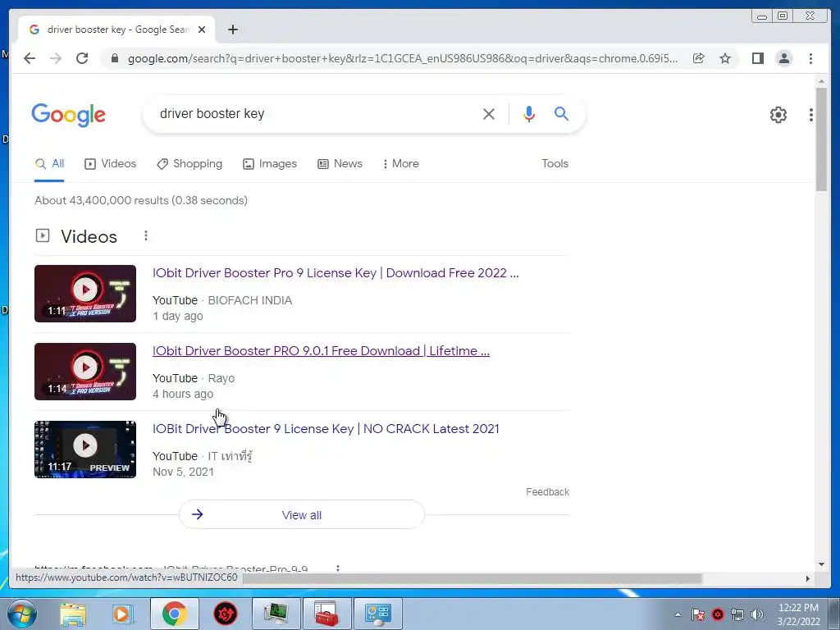
Task: Open the red toolbox taskbar app
Action: pos(326,614)
